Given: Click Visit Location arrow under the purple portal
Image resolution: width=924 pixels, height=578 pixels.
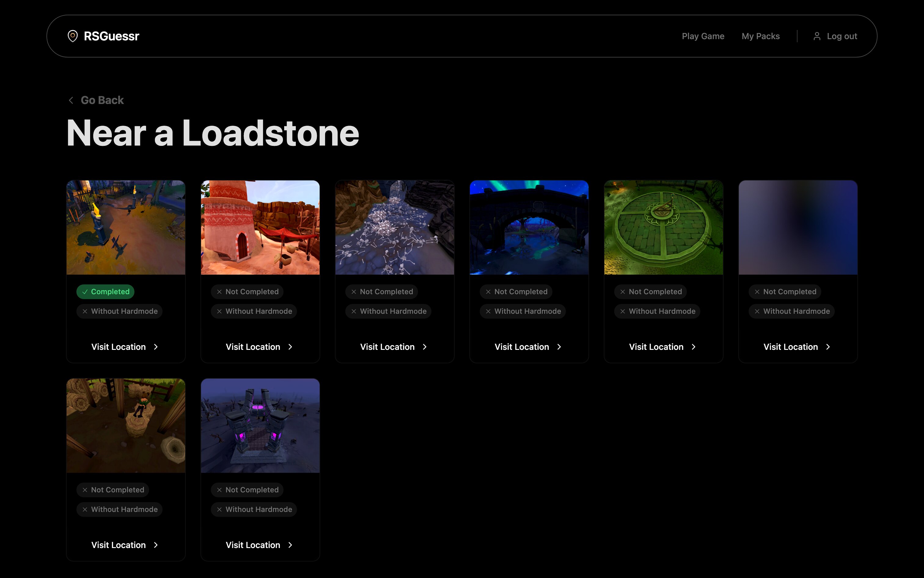Looking at the screenshot, I should [x=290, y=545].
